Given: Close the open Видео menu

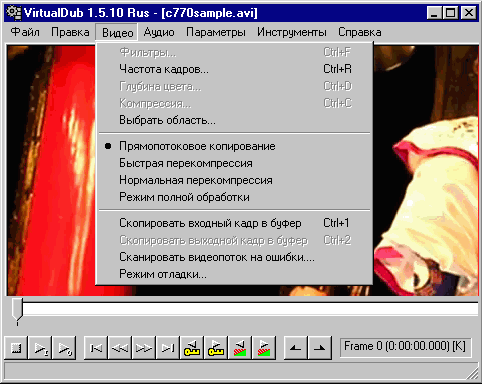Looking at the screenshot, I should (x=117, y=33).
